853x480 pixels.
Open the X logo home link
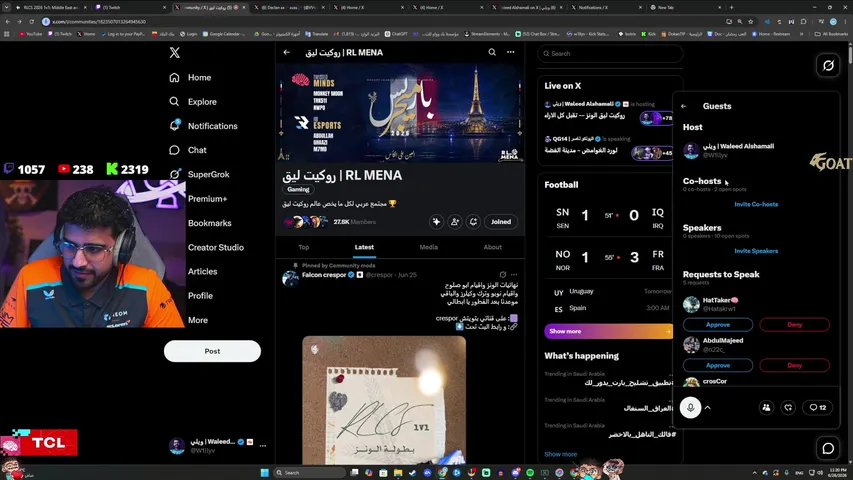(174, 52)
